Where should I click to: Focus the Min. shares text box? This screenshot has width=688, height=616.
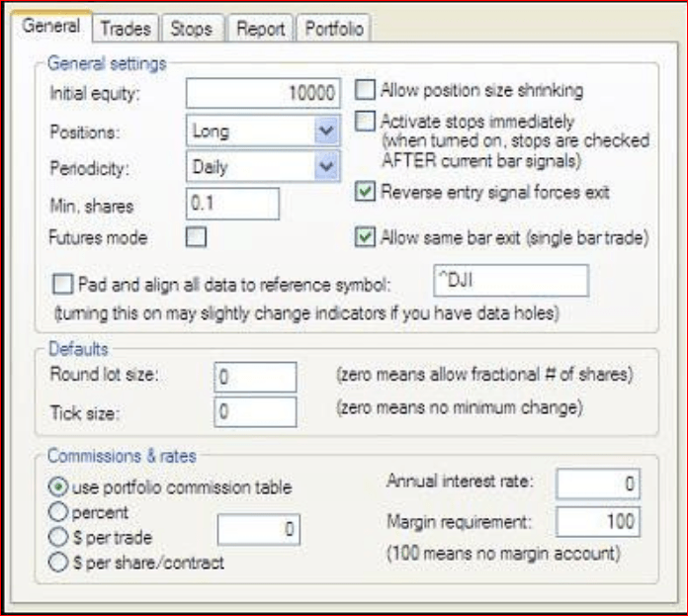coord(232,204)
